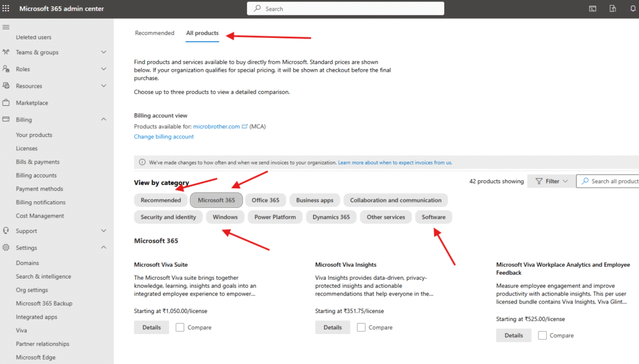Click the Billing card icon in sidebar

(6, 120)
